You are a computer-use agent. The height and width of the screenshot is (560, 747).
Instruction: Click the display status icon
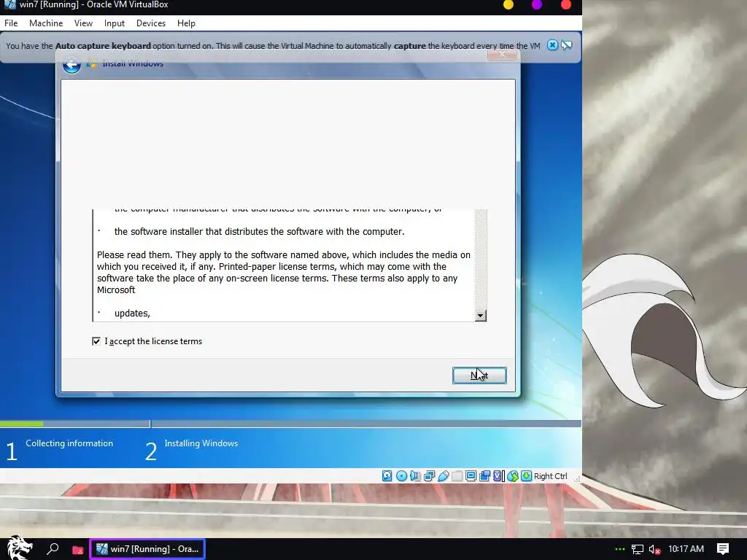click(471, 475)
